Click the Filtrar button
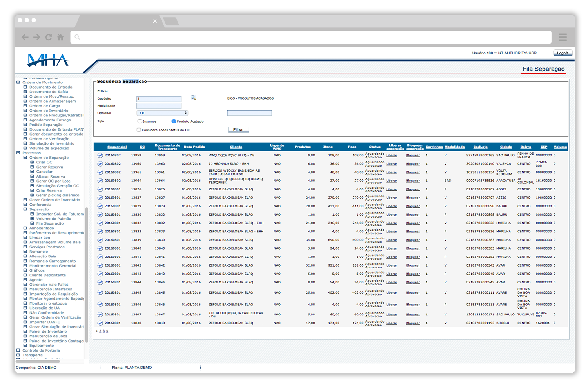 238,130
